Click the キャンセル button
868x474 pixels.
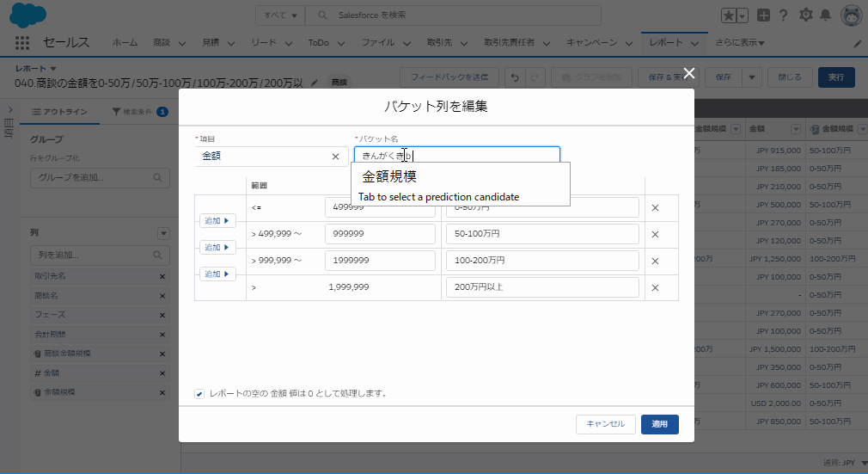tap(606, 424)
